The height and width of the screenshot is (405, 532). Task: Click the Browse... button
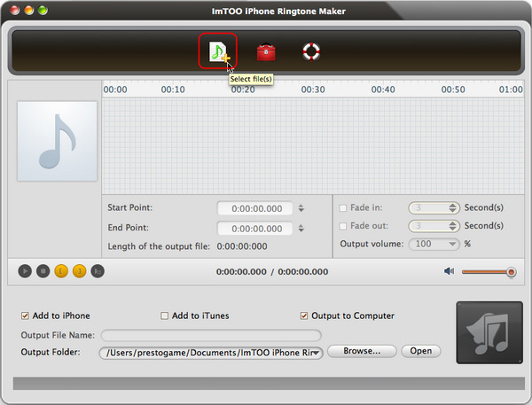coord(362,351)
